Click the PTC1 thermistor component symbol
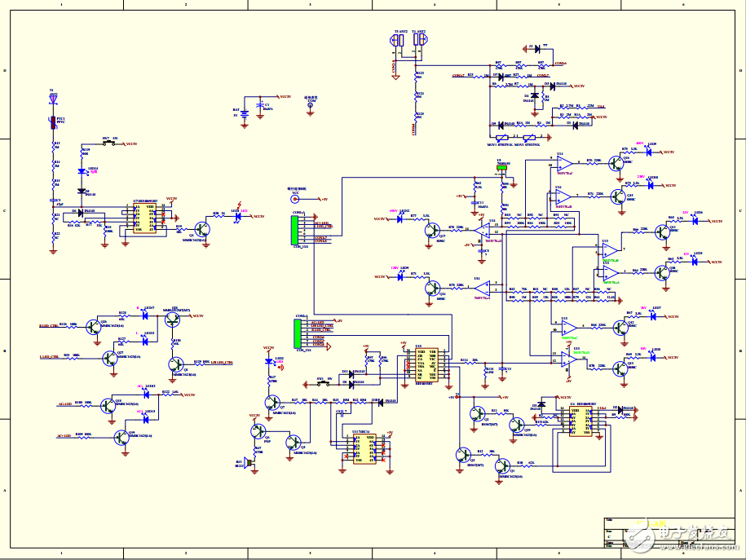 (54, 124)
